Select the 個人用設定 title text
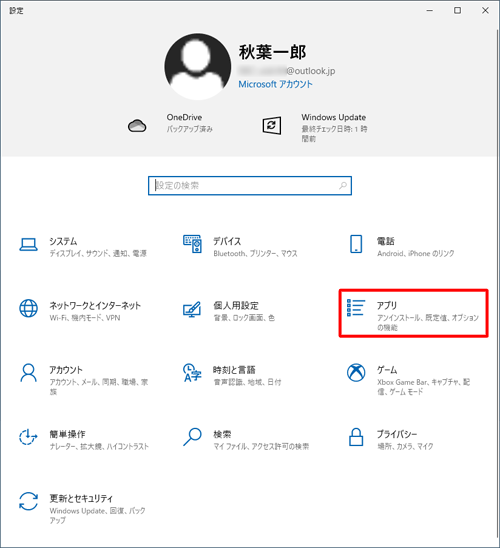The width and height of the screenshot is (500, 548). pyautogui.click(x=236, y=305)
